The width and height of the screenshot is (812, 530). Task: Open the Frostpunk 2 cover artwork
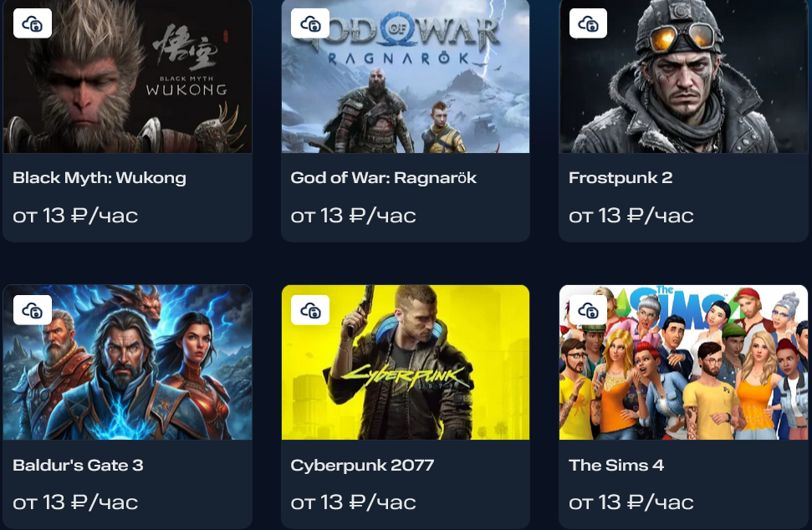tap(683, 76)
